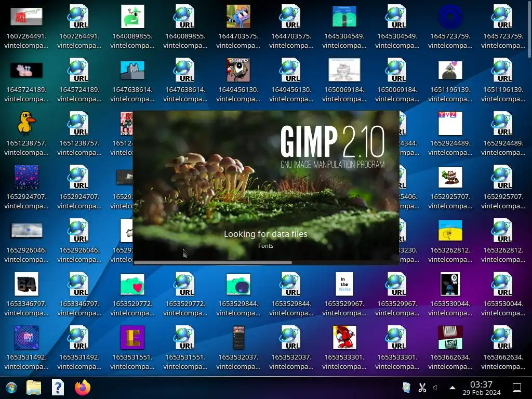Open the start menu button on taskbar
532x399 pixels.
pos(11,388)
